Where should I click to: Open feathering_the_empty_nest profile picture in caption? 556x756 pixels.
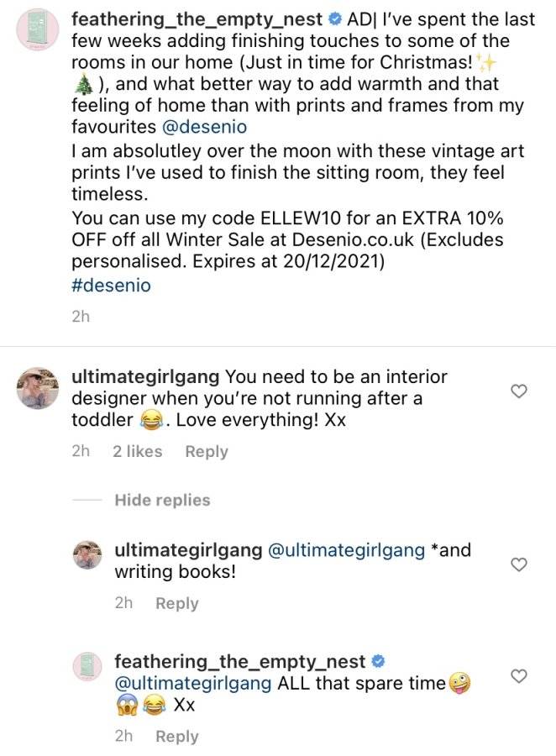[x=38, y=29]
